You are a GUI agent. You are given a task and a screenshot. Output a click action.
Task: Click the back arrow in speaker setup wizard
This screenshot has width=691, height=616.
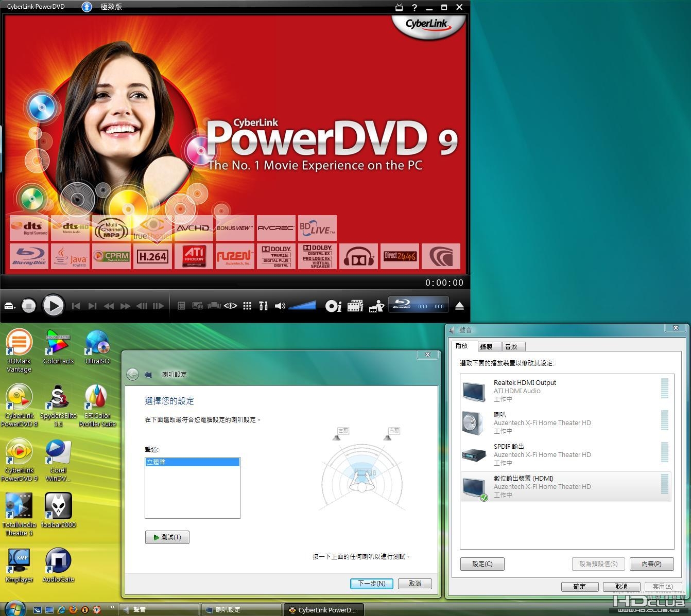coord(132,374)
